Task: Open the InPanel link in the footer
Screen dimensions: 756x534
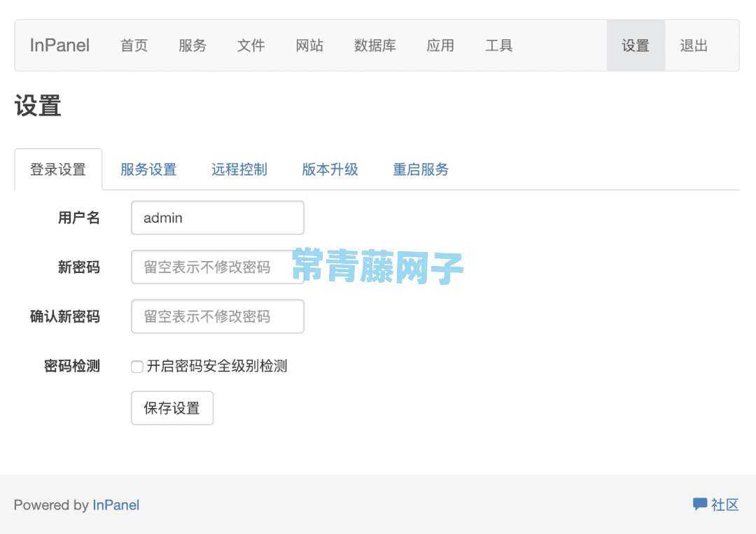Action: (x=115, y=505)
